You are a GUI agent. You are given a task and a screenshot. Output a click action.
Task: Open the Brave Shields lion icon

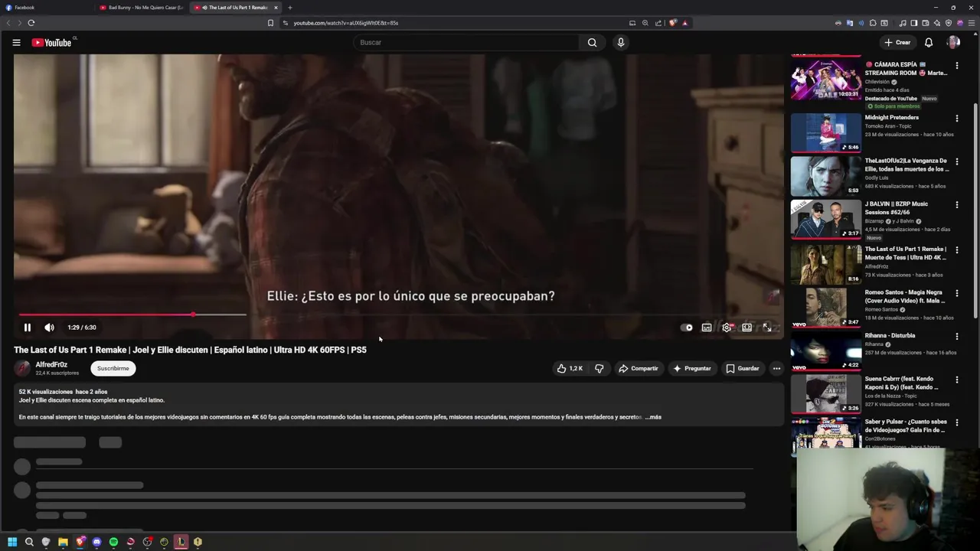(673, 23)
